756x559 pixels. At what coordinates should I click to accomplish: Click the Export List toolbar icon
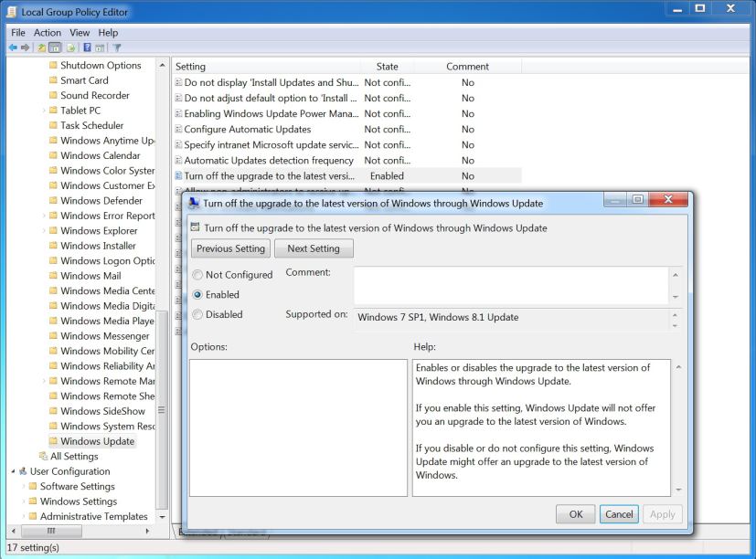[x=71, y=47]
